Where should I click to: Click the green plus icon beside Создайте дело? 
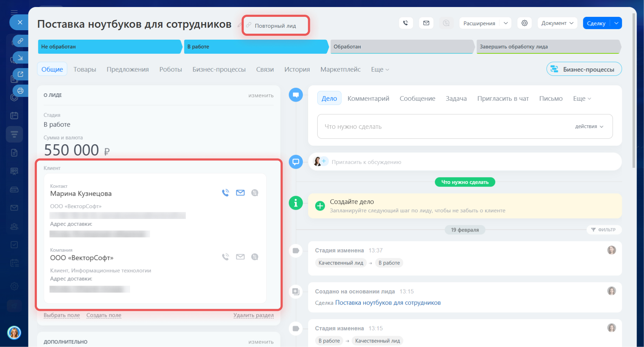pyautogui.click(x=320, y=206)
